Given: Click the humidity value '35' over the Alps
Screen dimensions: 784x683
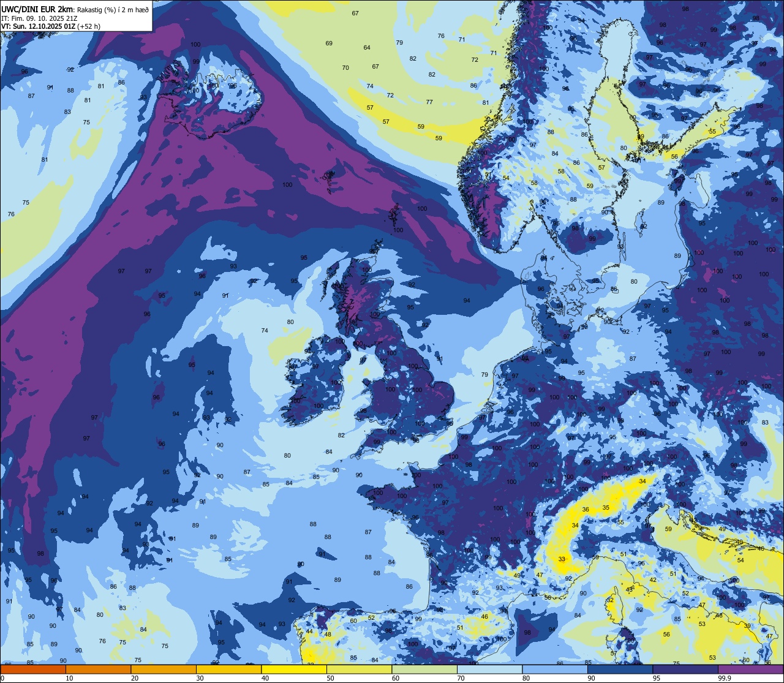Looking at the screenshot, I should coord(606,508).
